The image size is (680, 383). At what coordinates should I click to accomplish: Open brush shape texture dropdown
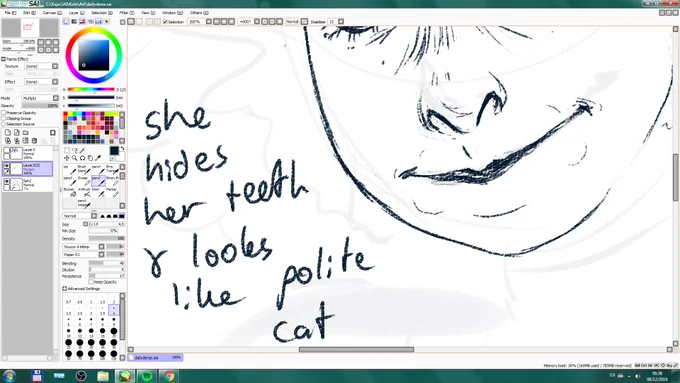click(x=101, y=246)
